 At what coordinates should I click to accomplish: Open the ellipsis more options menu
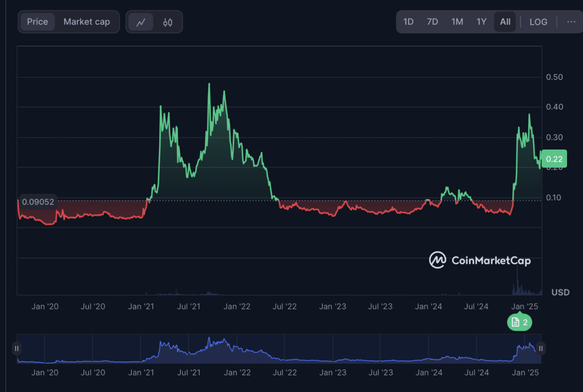coord(570,21)
